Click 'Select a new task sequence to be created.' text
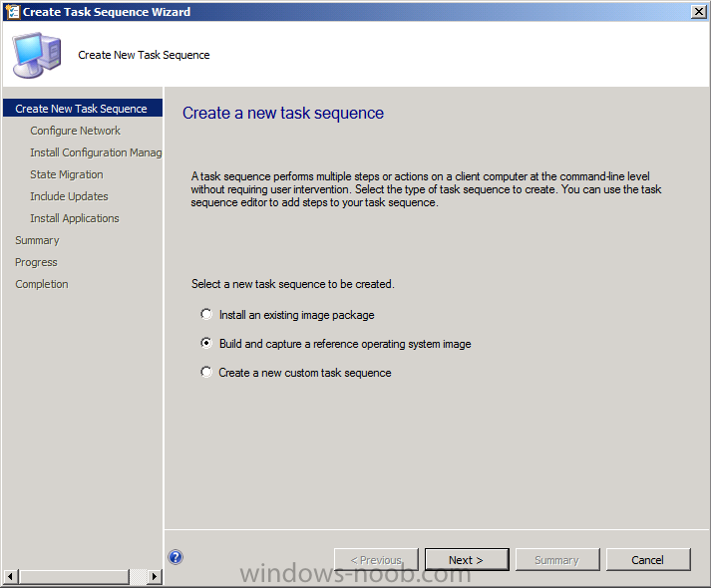Screen dimensions: 711x588 click(x=293, y=284)
